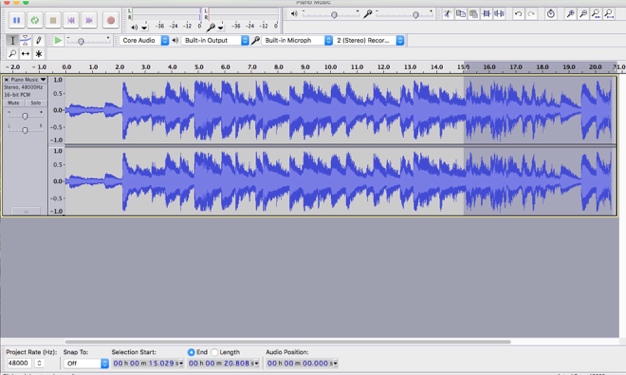Open the Project Rate stepper arrows
This screenshot has height=375, width=626.
39,363
